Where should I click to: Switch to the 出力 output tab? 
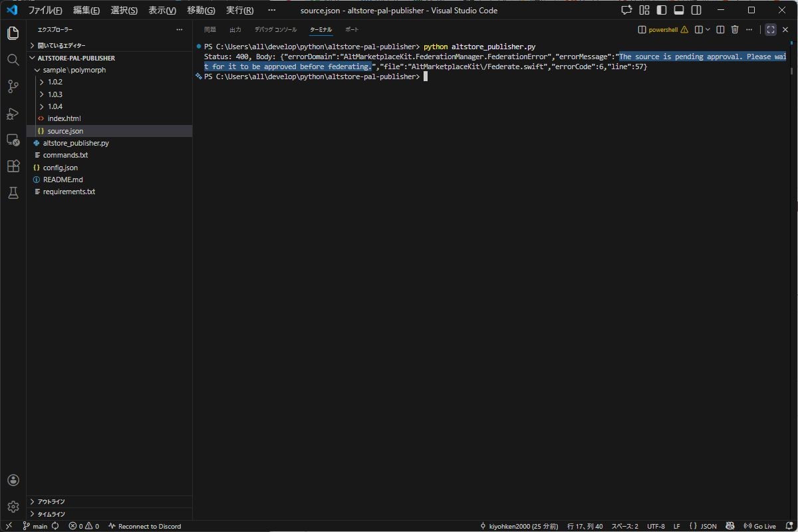(x=235, y=30)
